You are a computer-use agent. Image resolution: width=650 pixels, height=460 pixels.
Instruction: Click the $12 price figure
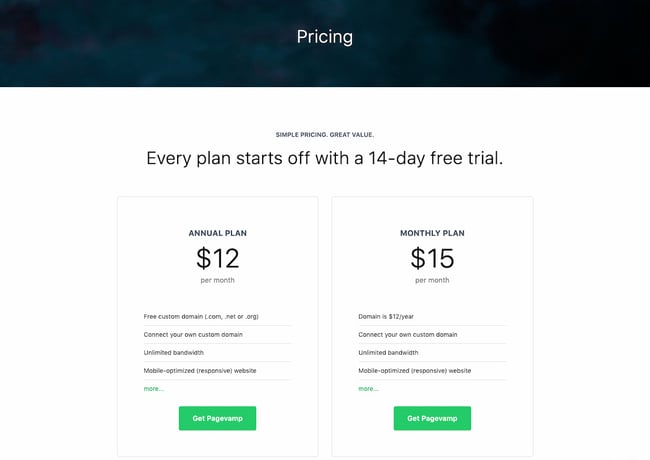click(x=217, y=258)
